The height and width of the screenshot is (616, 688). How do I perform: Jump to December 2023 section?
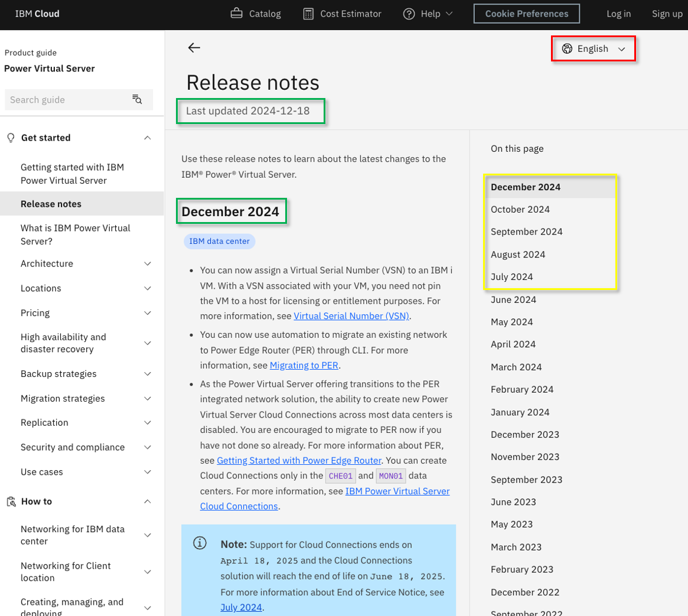pyautogui.click(x=525, y=435)
